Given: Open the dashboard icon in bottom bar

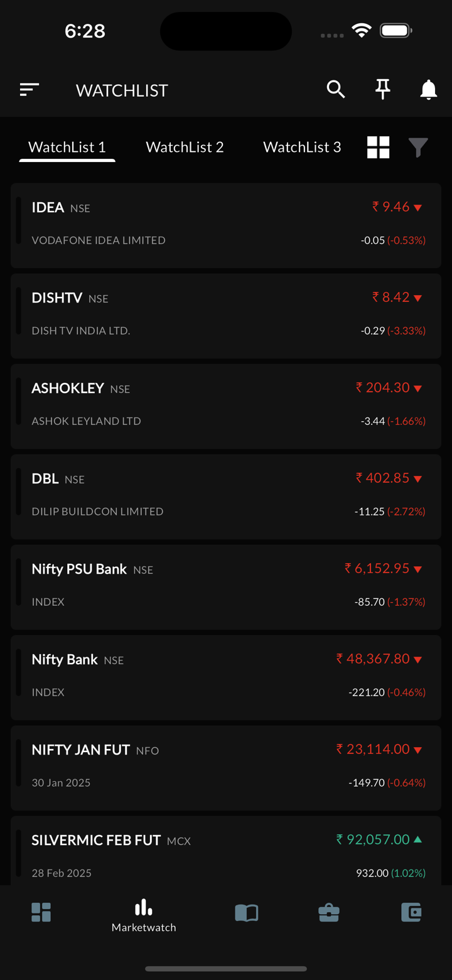Looking at the screenshot, I should click(x=41, y=912).
